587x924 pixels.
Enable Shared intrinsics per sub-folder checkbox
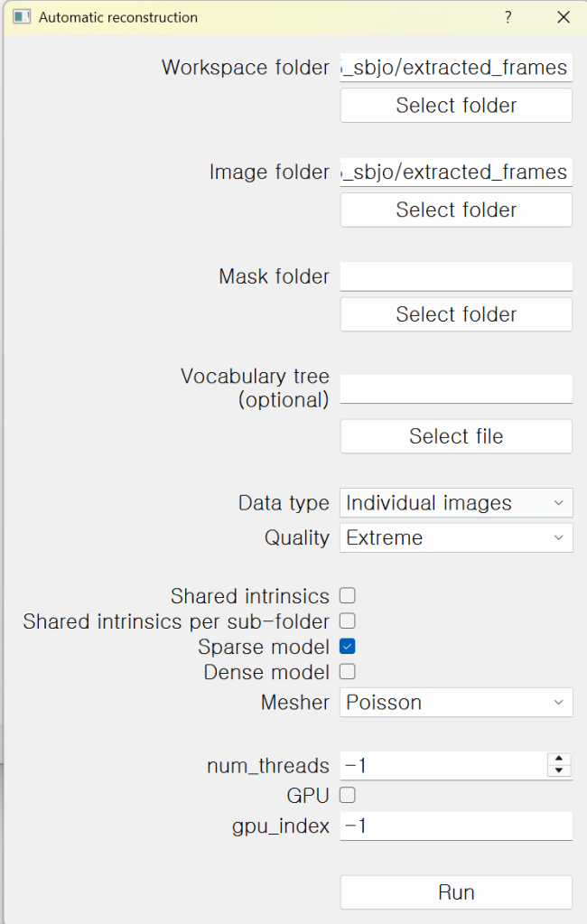pos(348,621)
